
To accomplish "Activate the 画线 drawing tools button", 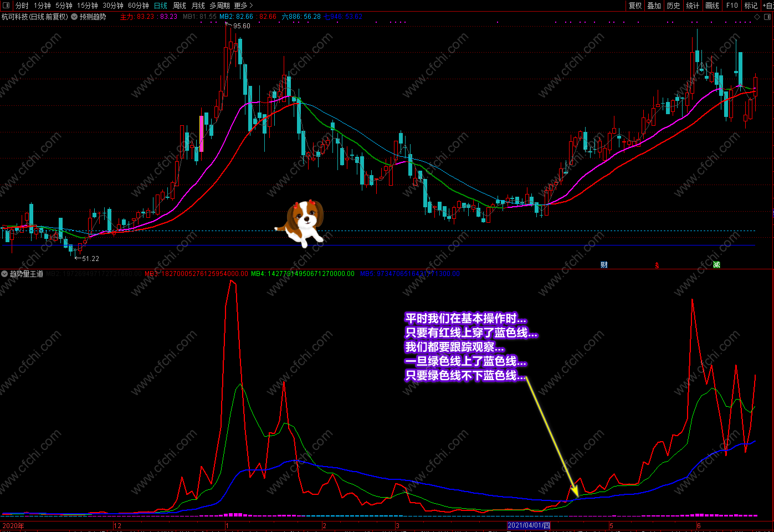I will [x=713, y=6].
